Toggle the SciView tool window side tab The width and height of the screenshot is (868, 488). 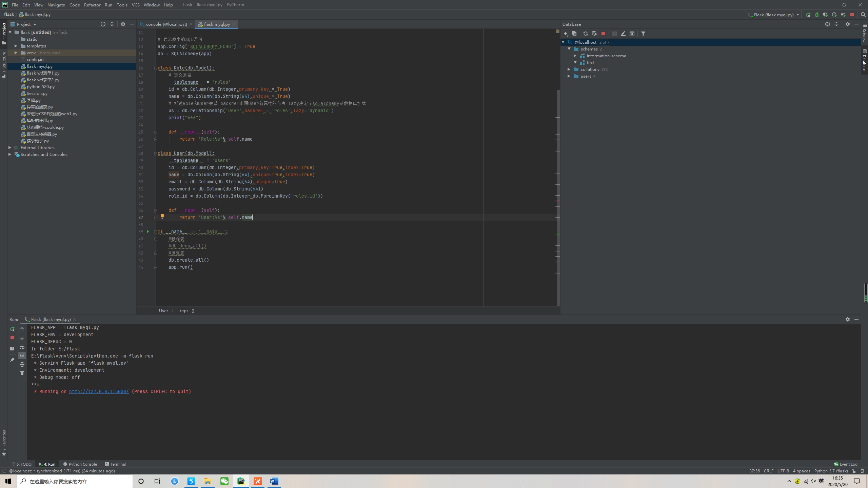864,33
